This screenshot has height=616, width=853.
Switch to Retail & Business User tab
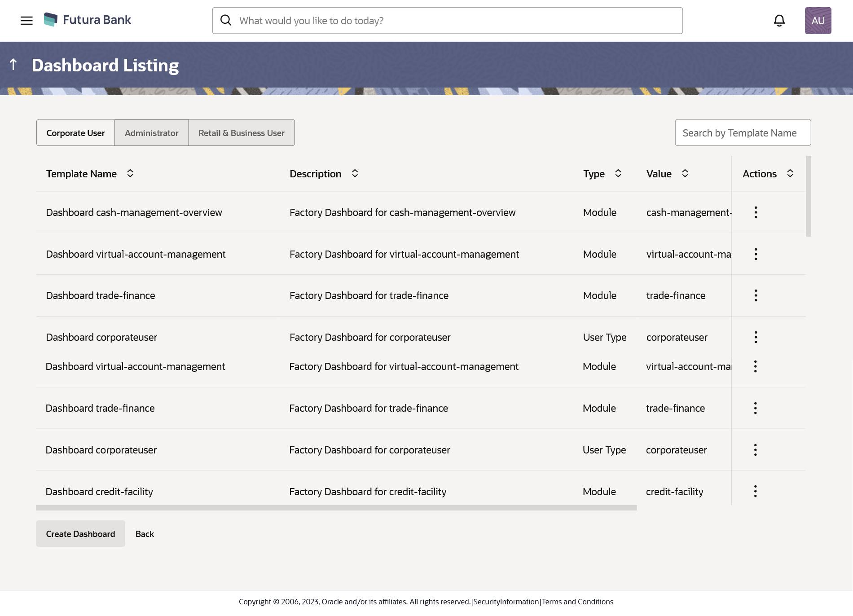coord(241,133)
